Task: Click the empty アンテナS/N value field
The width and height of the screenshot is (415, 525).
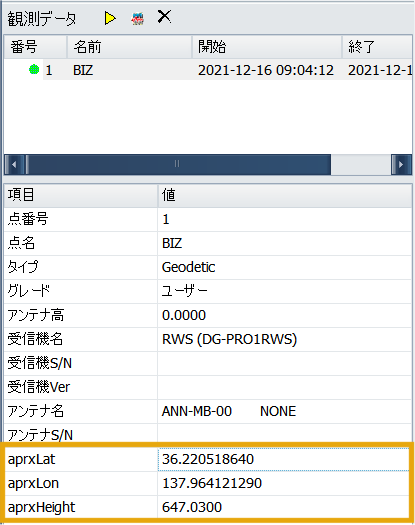Action: pyautogui.click(x=284, y=434)
